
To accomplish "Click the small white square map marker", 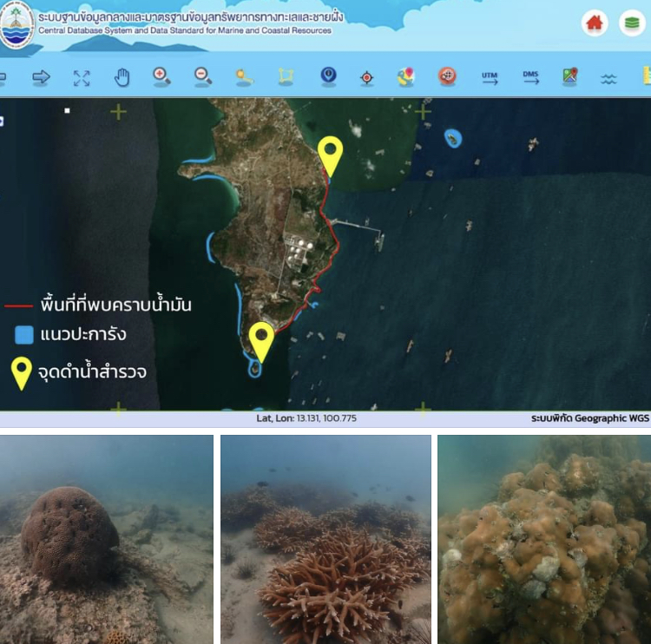I will click(67, 110).
